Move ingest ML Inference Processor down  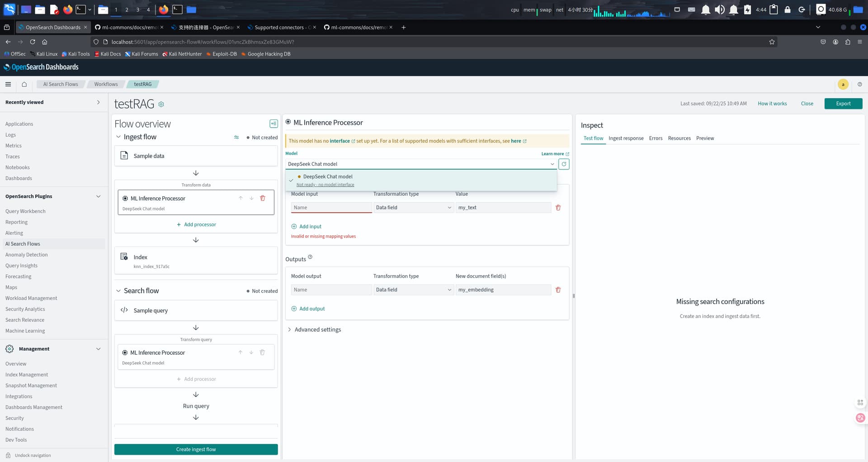(251, 198)
